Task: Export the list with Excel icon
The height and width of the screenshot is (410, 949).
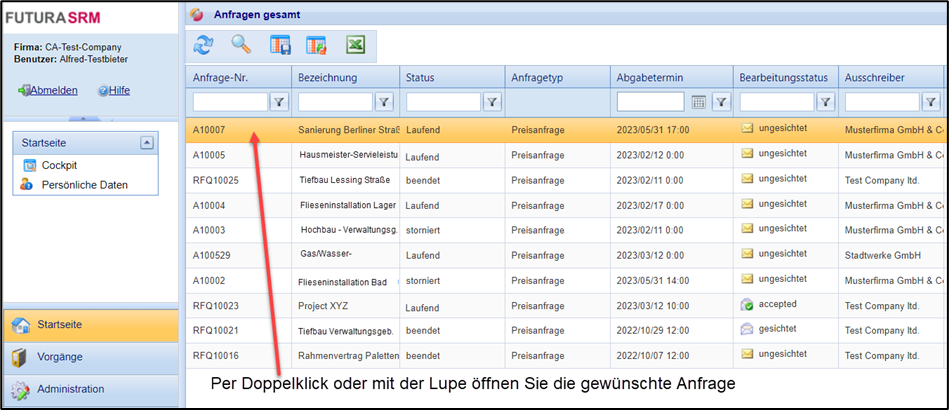Action: coord(354,45)
